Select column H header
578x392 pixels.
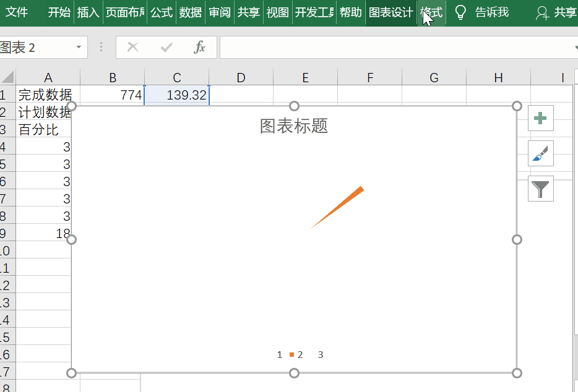498,77
